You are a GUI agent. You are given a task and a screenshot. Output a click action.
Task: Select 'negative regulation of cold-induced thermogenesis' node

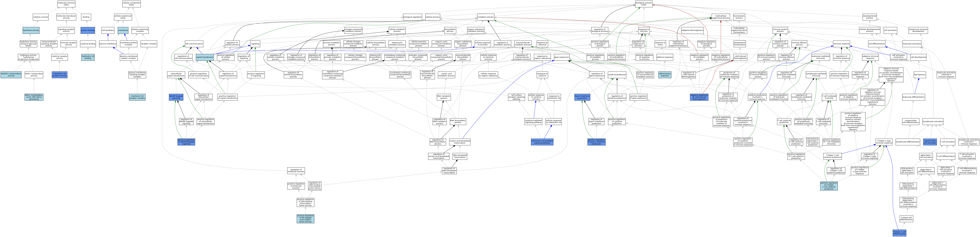(x=699, y=97)
